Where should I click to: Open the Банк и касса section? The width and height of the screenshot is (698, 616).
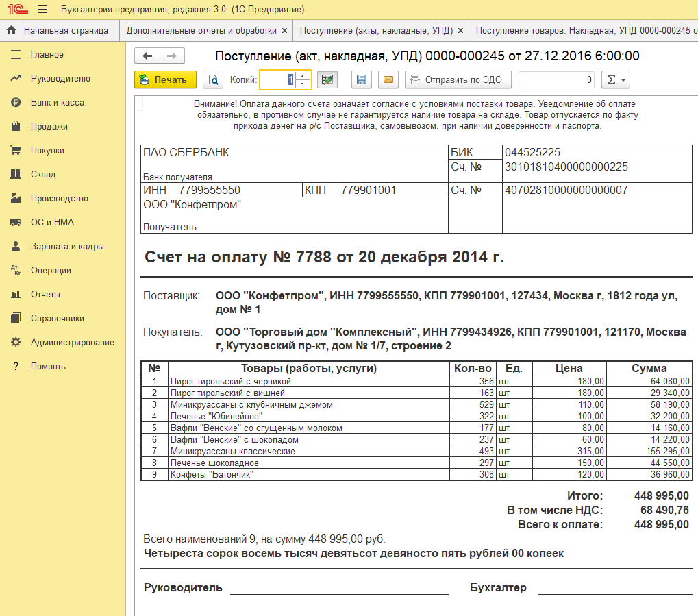58,103
